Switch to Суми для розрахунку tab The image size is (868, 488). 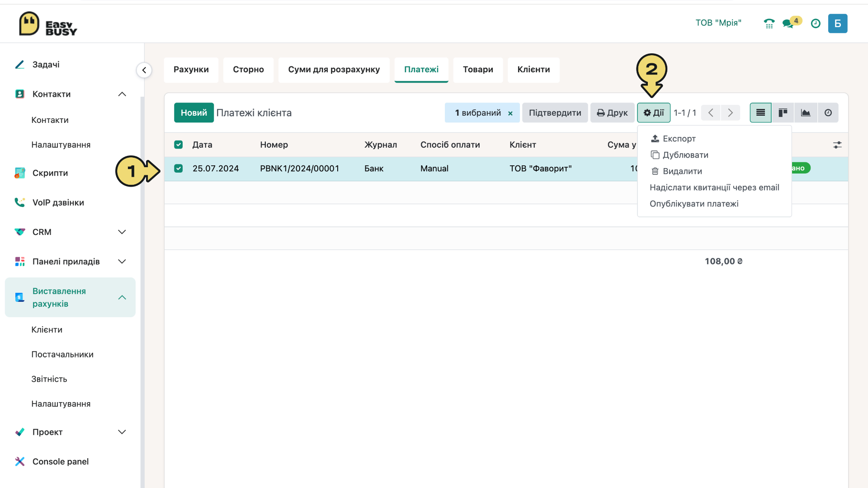click(x=334, y=70)
